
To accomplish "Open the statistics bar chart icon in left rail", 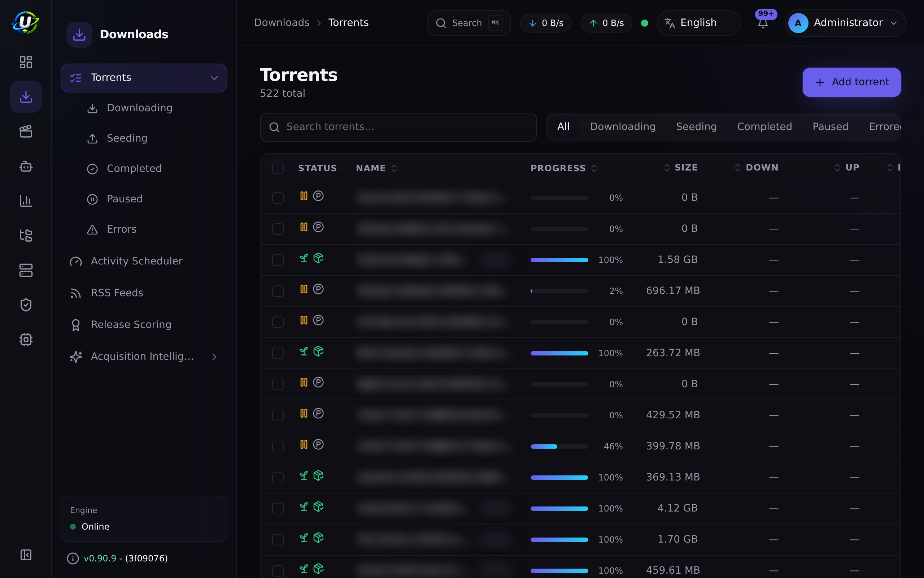I will coord(26,201).
